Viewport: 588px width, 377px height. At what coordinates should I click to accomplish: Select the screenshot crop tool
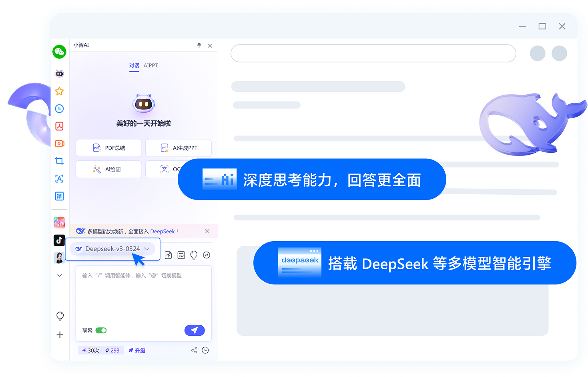pyautogui.click(x=59, y=161)
